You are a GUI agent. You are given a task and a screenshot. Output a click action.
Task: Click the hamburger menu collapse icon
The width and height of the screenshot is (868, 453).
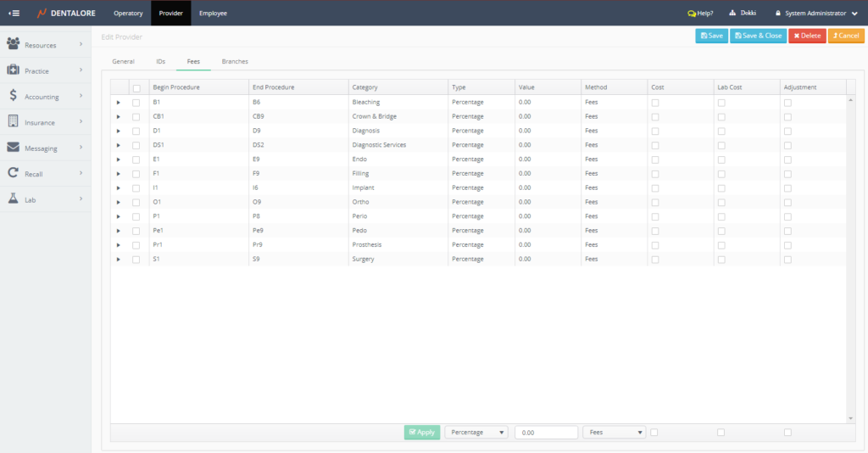[x=14, y=13]
